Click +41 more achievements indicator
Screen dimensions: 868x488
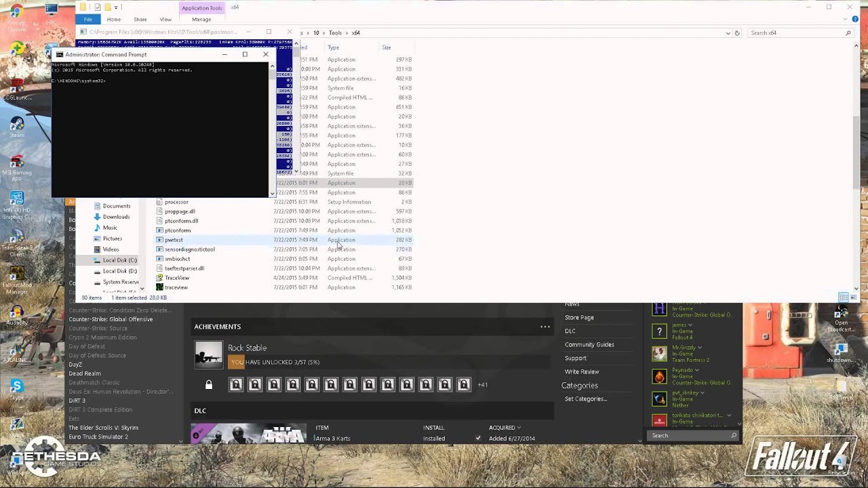(x=482, y=385)
